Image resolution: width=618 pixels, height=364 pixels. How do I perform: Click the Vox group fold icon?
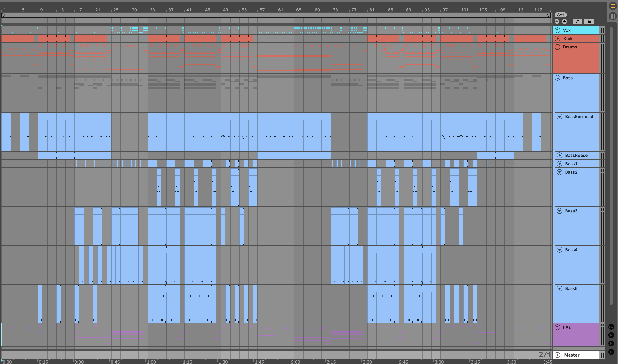point(557,30)
